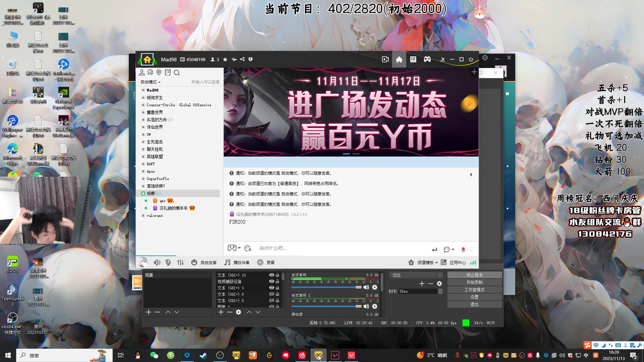The width and height of the screenshot is (644, 362).
Task: Click the share icon in YY title bar
Action: (242, 59)
